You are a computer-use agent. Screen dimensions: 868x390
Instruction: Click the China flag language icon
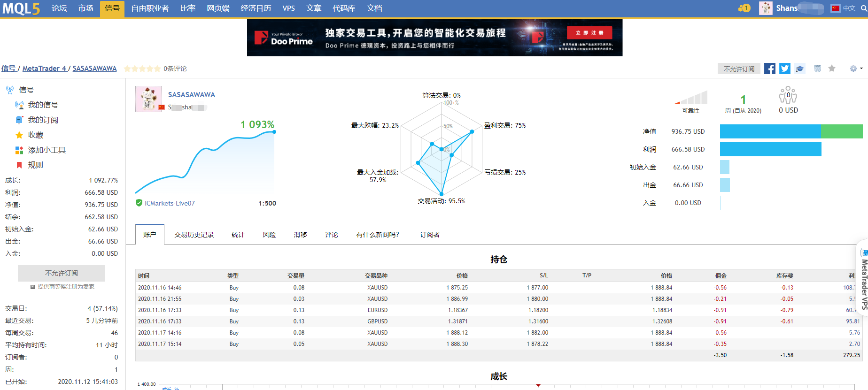[835, 8]
